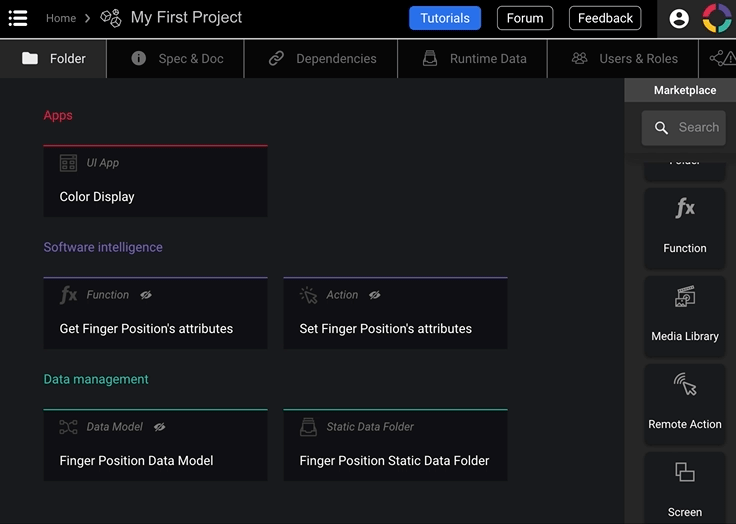Screen dimensions: 736x524
Task: Open the Spec & Doc tab
Action: pyautogui.click(x=176, y=59)
